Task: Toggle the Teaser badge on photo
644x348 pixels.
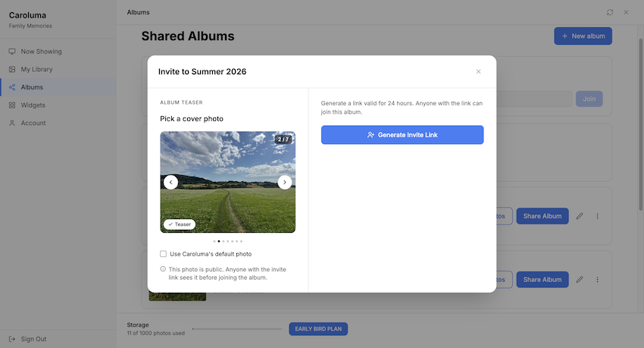Action: 180,224
